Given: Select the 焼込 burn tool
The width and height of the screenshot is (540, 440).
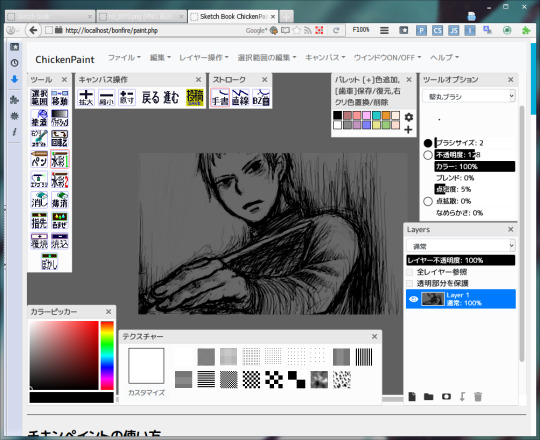Looking at the screenshot, I should [x=60, y=241].
